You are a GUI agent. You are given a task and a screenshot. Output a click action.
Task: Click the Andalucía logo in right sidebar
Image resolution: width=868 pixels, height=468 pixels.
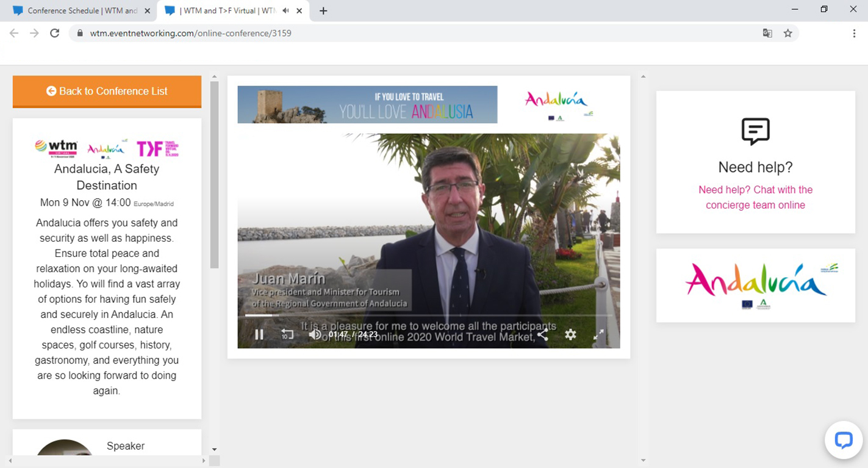click(x=755, y=286)
